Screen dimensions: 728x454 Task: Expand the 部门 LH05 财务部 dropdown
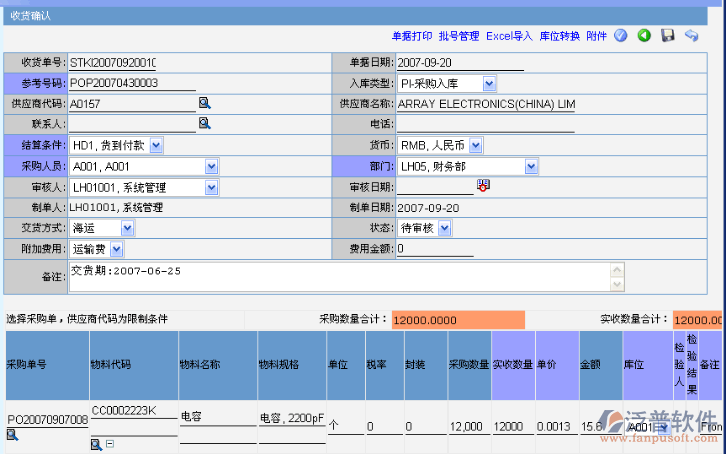[x=530, y=166]
